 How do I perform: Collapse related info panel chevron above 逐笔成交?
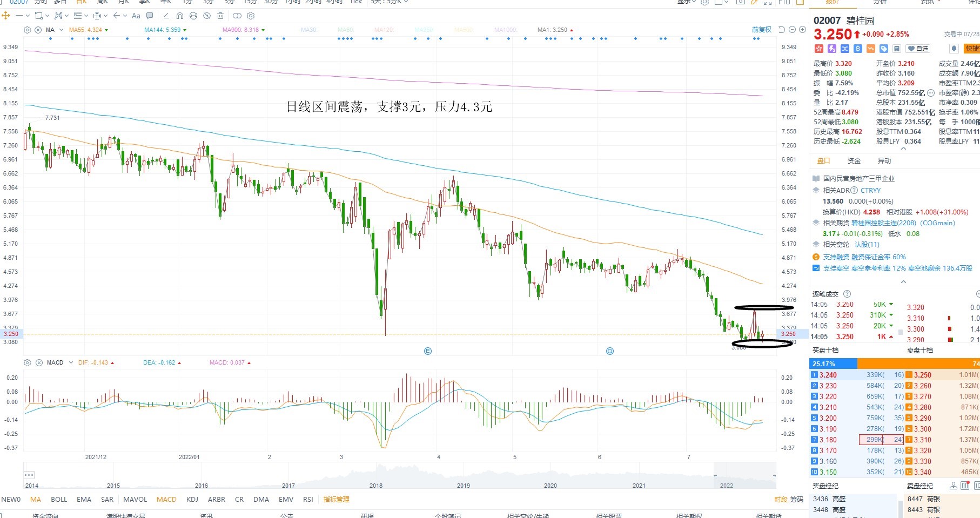pos(903,281)
